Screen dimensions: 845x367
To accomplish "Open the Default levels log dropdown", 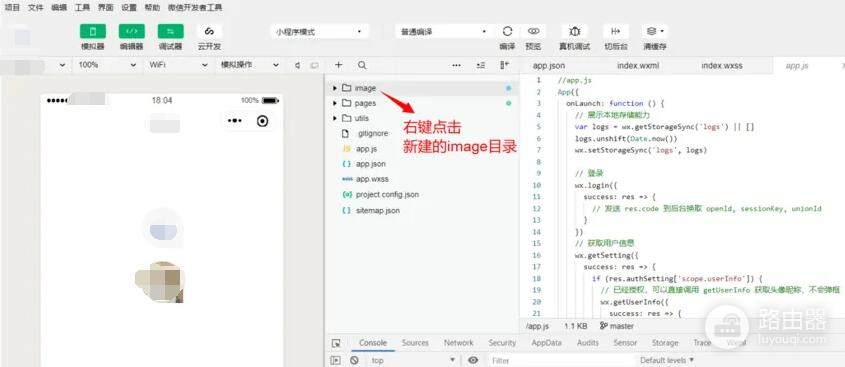I will pyautogui.click(x=667, y=360).
